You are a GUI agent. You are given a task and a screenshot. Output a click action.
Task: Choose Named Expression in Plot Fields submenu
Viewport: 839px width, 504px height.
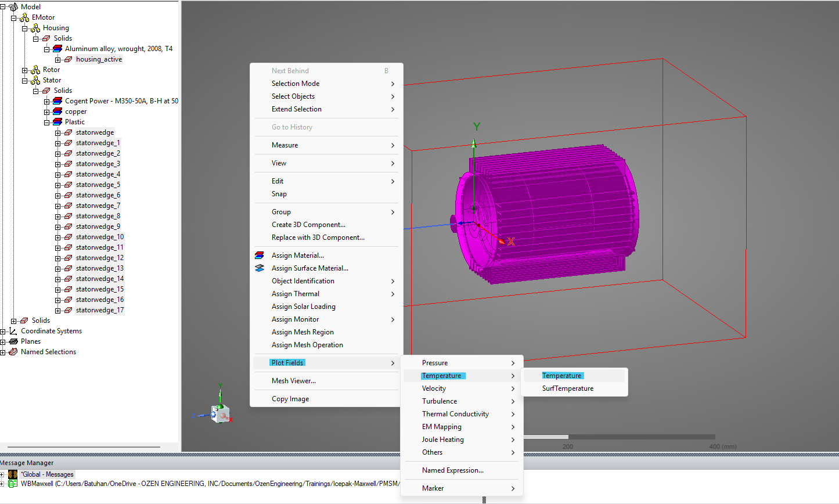(462, 470)
